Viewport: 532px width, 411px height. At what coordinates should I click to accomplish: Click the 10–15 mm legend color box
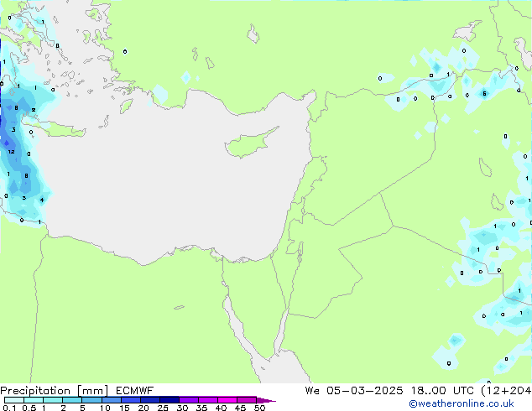112,400
